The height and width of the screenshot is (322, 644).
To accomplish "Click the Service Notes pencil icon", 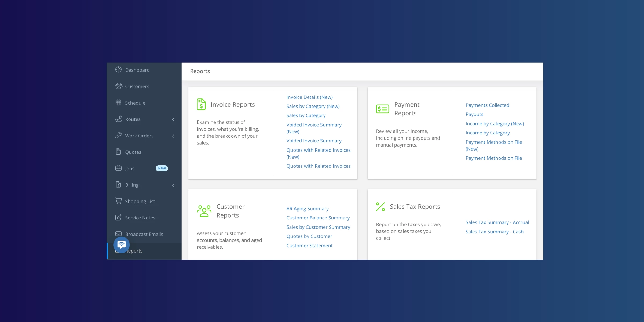I will (x=118, y=217).
